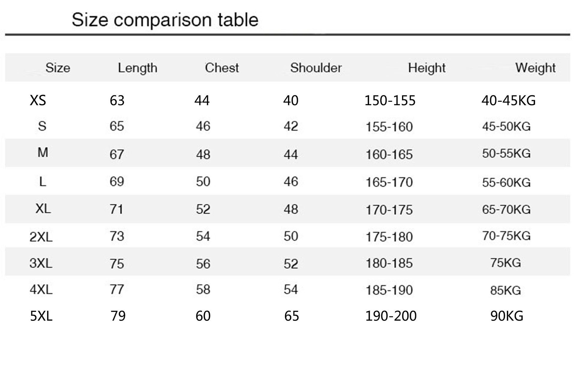Select the 3XL size row label
Image resolution: width=576 pixels, height=392 pixels.
click(41, 263)
